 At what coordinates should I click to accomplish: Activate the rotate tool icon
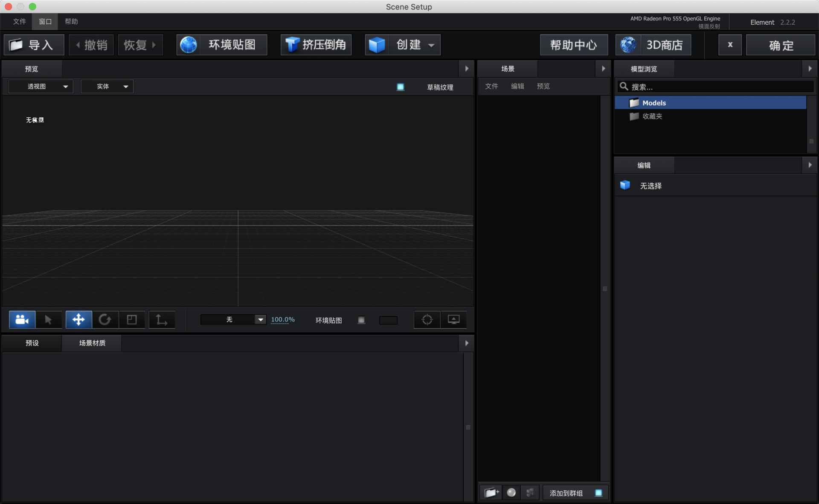click(x=105, y=320)
